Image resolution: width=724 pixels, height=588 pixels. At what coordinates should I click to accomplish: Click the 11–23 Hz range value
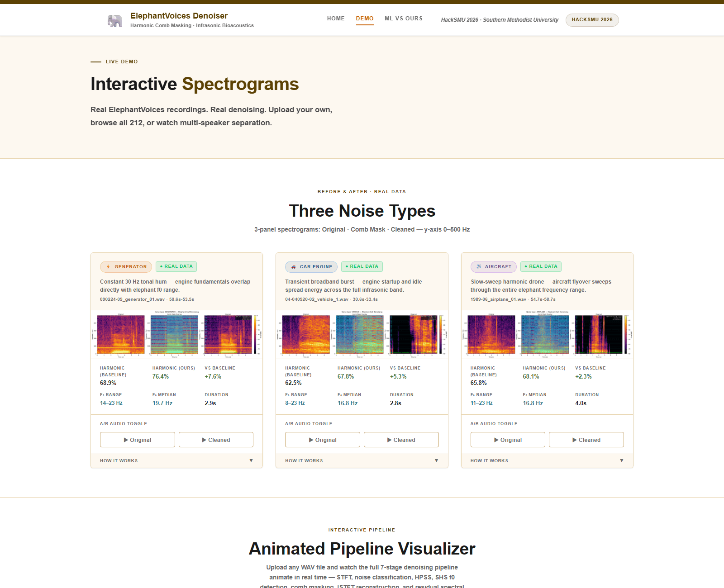(x=481, y=403)
